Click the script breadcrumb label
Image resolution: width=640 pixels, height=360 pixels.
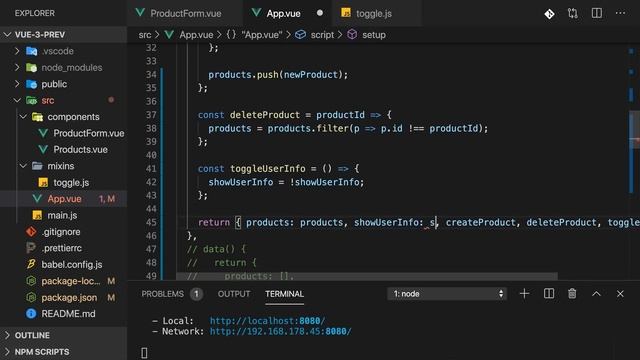click(x=322, y=35)
